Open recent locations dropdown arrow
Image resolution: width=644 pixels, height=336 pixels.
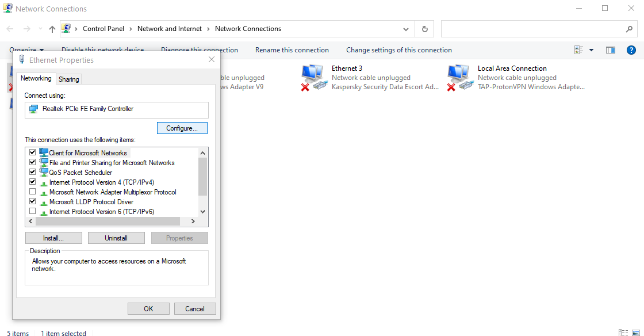(40, 29)
